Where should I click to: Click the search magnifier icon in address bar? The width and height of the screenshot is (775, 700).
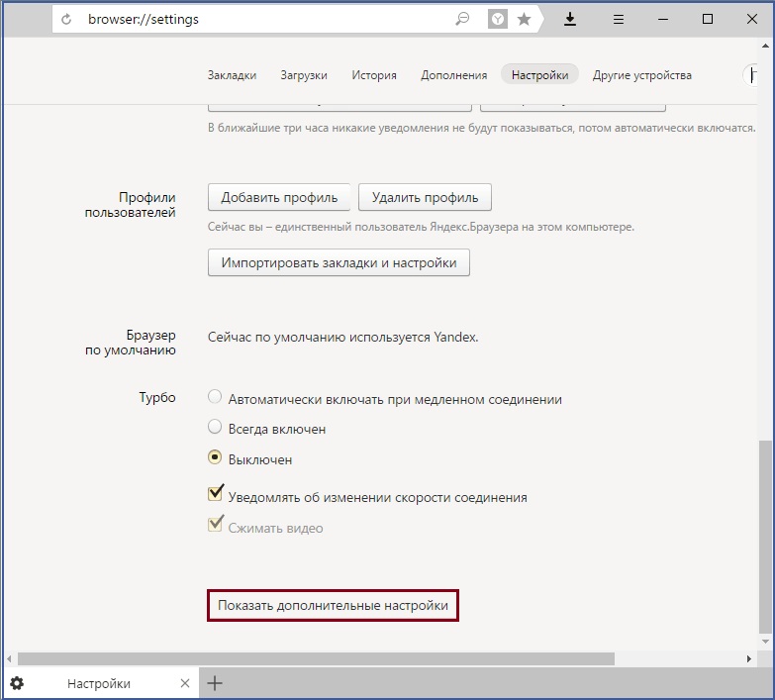(x=462, y=19)
